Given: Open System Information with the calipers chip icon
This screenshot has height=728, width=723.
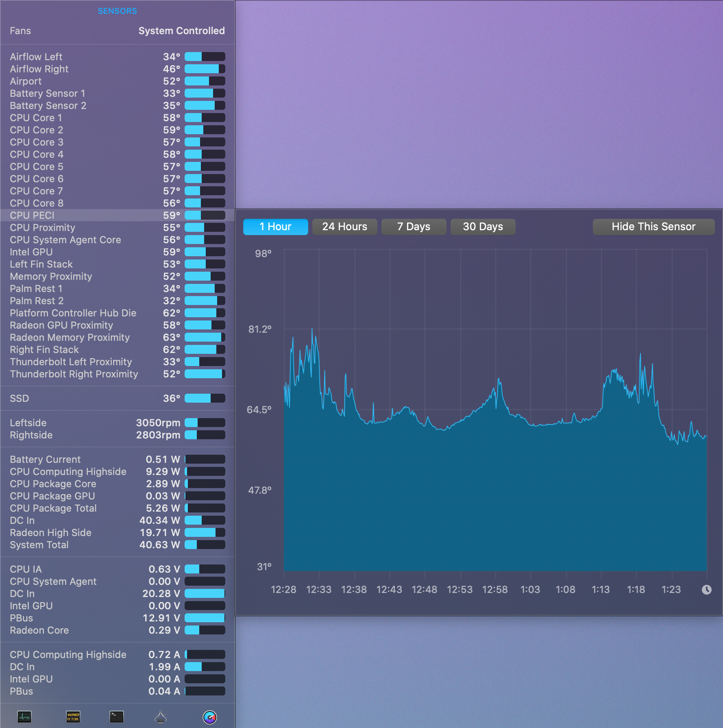Looking at the screenshot, I should pyautogui.click(x=161, y=717).
